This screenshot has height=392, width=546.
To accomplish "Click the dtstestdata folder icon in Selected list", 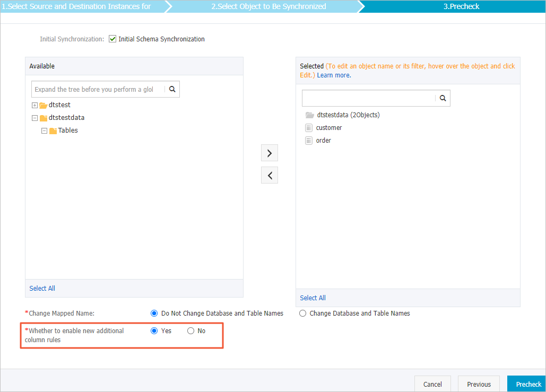I will click(309, 115).
